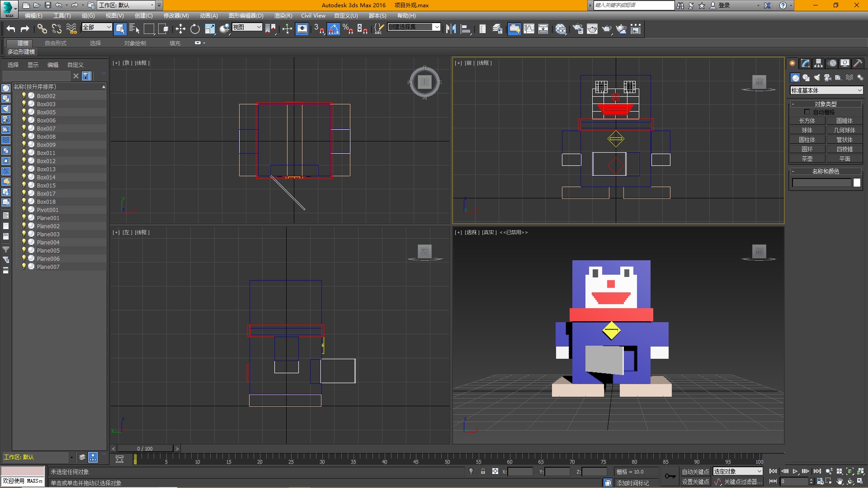Activate the Select Object tool
This screenshot has width=868, height=488.
pyautogui.click(x=120, y=29)
